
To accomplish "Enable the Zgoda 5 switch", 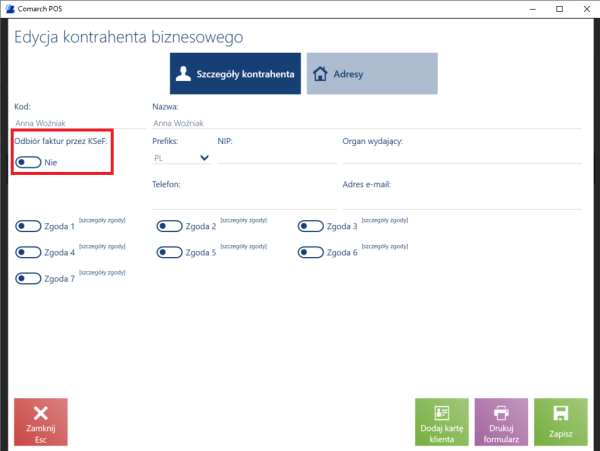I will point(169,252).
